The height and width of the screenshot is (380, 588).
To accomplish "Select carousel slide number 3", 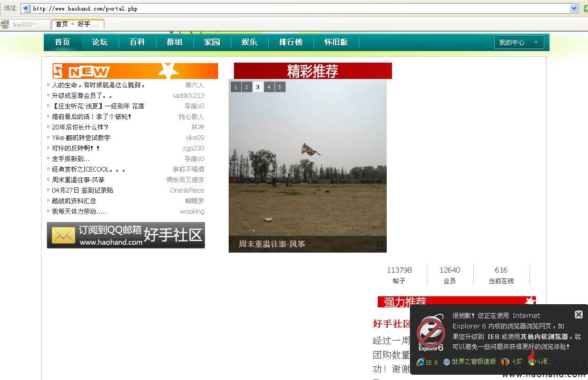I will click(258, 87).
